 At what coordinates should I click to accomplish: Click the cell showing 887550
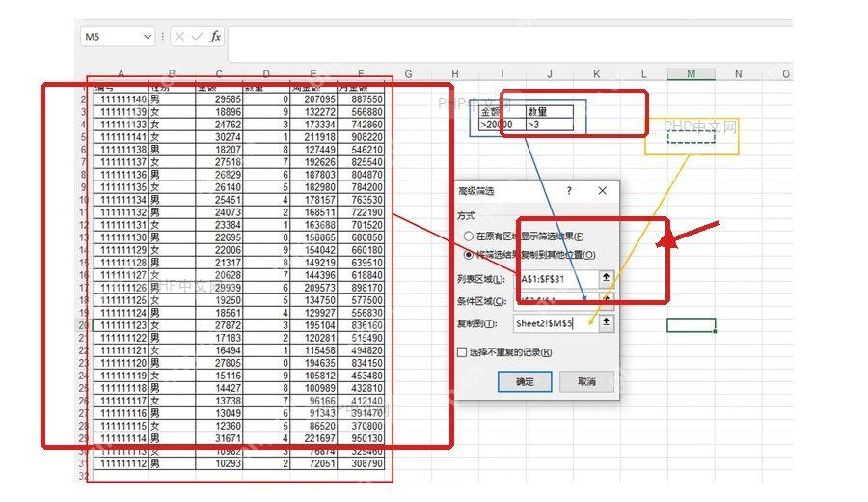(x=361, y=99)
